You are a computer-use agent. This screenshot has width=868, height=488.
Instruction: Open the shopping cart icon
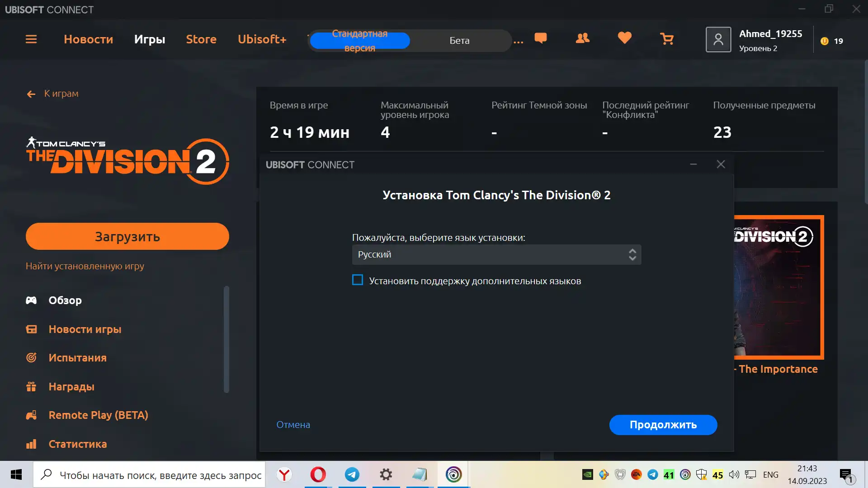[667, 39]
